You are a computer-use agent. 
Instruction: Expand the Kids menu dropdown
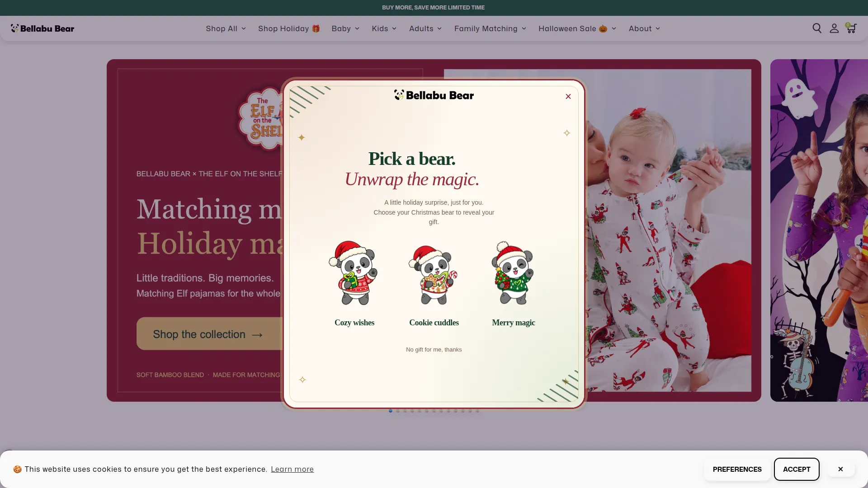pyautogui.click(x=384, y=28)
